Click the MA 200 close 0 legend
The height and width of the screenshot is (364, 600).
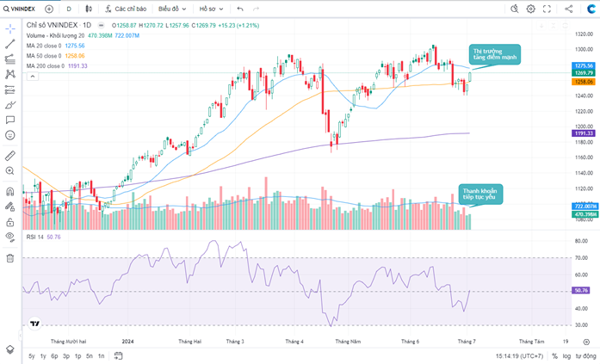click(45, 65)
